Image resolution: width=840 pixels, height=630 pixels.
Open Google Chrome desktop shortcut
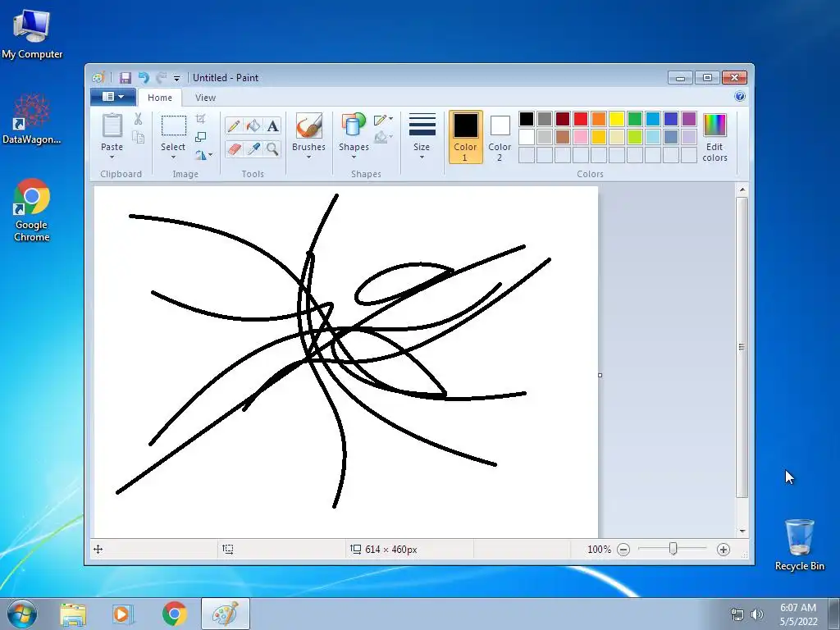pyautogui.click(x=32, y=210)
